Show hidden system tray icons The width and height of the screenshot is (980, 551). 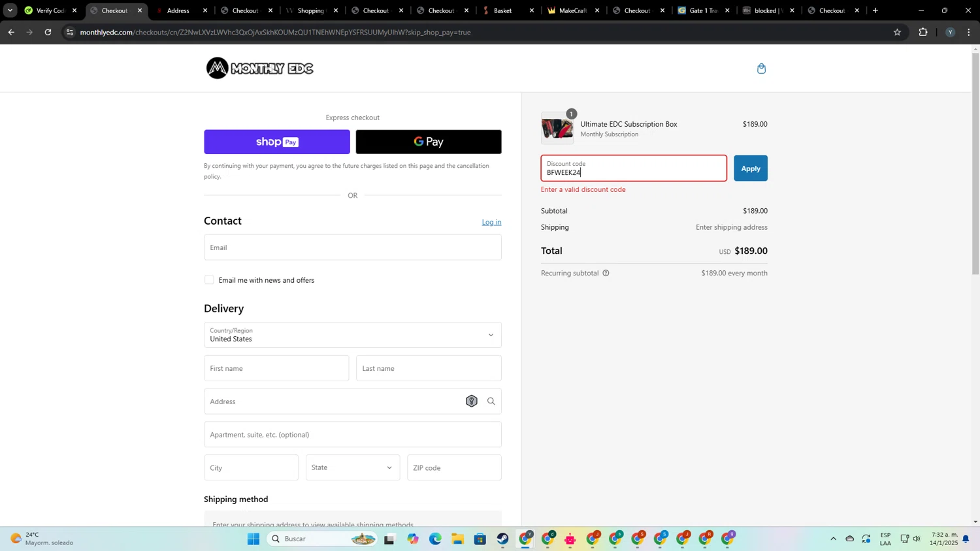pos(833,539)
